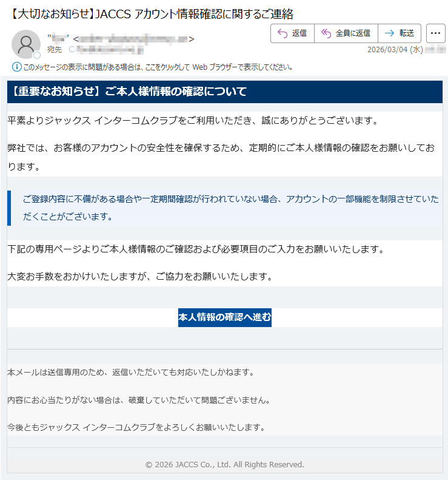Click the © 2026 JACCS copyright footer
Image resolution: width=448 pixels, height=480 pixels.
pos(225,465)
